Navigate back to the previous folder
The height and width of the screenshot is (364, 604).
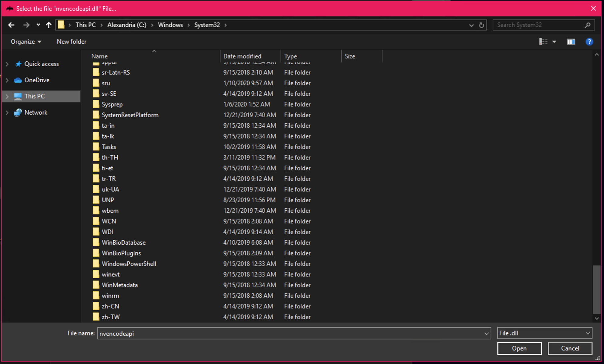coord(11,25)
